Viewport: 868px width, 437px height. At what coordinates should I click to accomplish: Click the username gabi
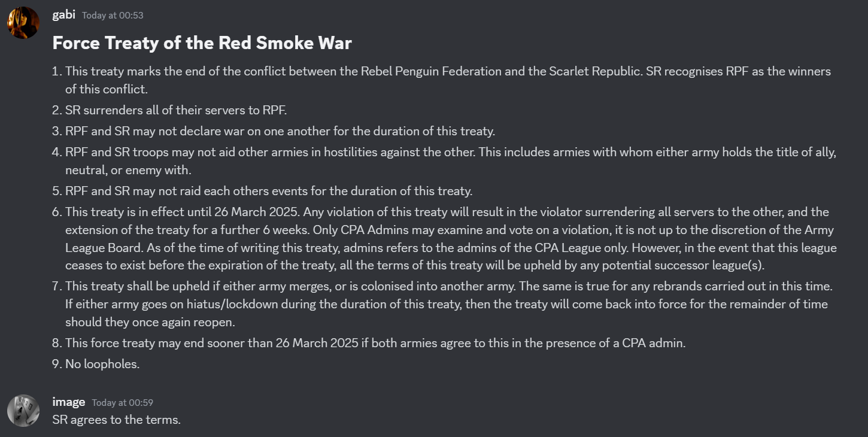63,14
